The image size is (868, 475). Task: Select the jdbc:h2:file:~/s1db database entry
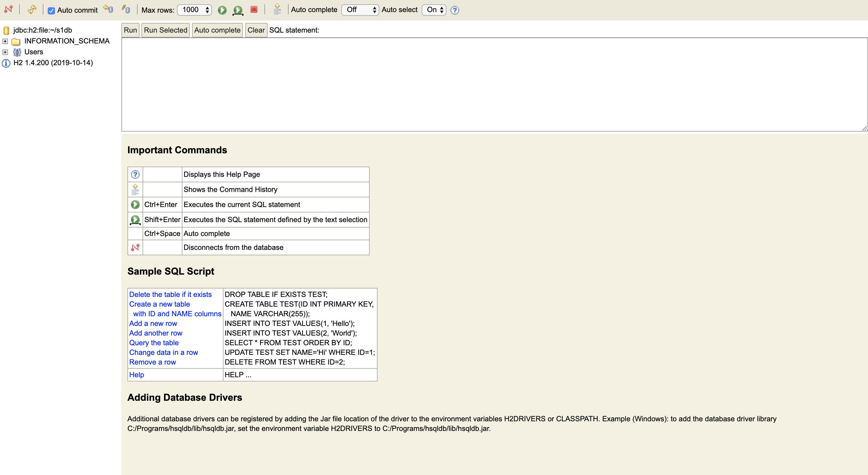coord(43,30)
